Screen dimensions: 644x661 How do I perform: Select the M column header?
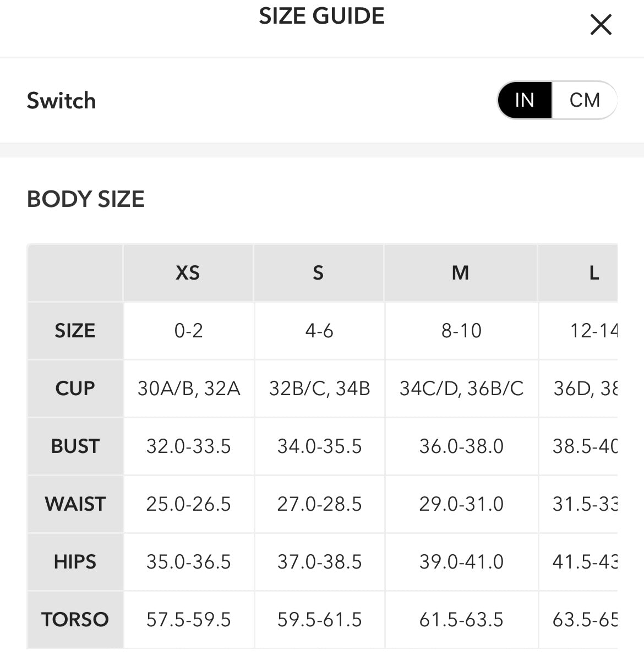tap(460, 273)
